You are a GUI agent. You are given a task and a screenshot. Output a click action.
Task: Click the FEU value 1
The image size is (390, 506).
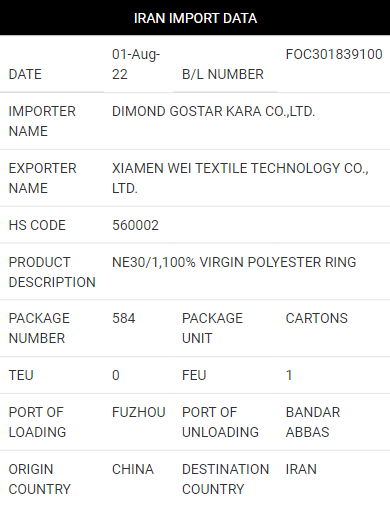[x=289, y=375]
